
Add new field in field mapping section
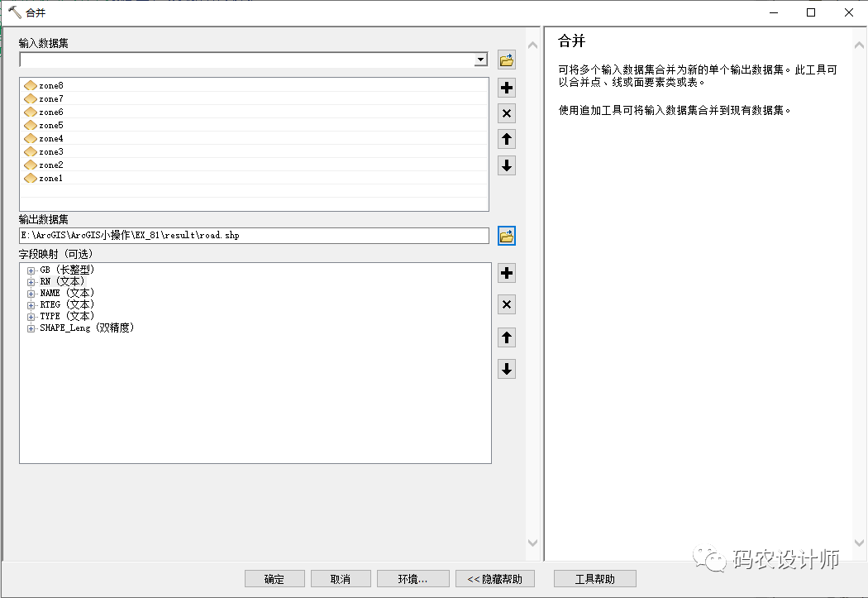[x=507, y=273]
